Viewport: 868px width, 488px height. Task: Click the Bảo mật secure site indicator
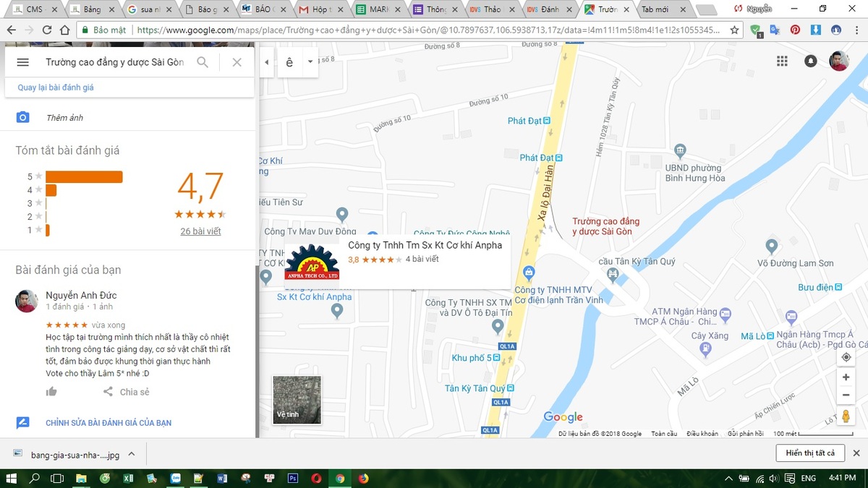[x=103, y=30]
